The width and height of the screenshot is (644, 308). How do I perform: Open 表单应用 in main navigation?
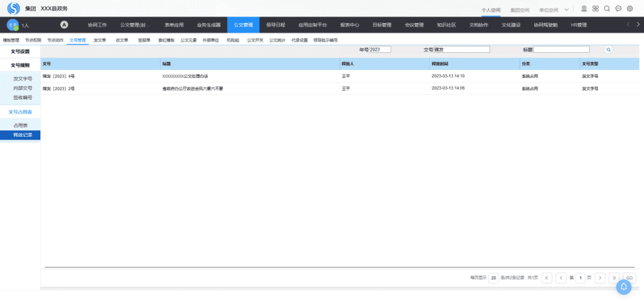pos(174,25)
